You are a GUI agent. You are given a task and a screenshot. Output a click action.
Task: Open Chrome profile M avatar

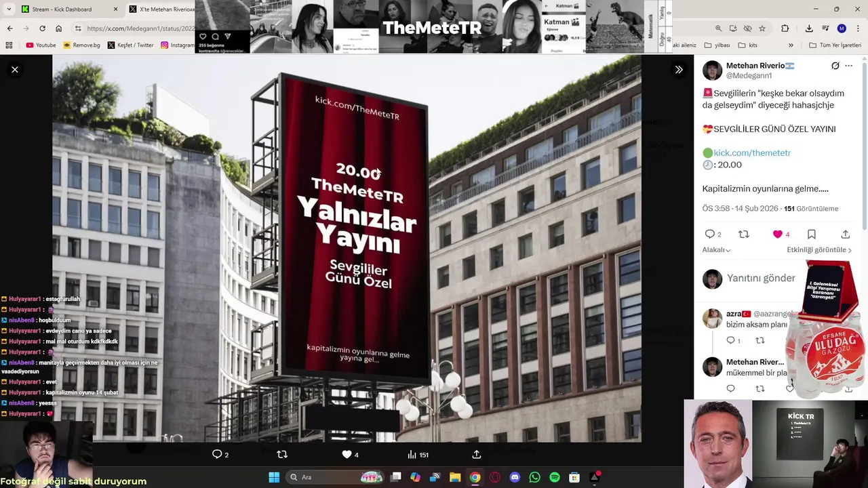(x=842, y=28)
